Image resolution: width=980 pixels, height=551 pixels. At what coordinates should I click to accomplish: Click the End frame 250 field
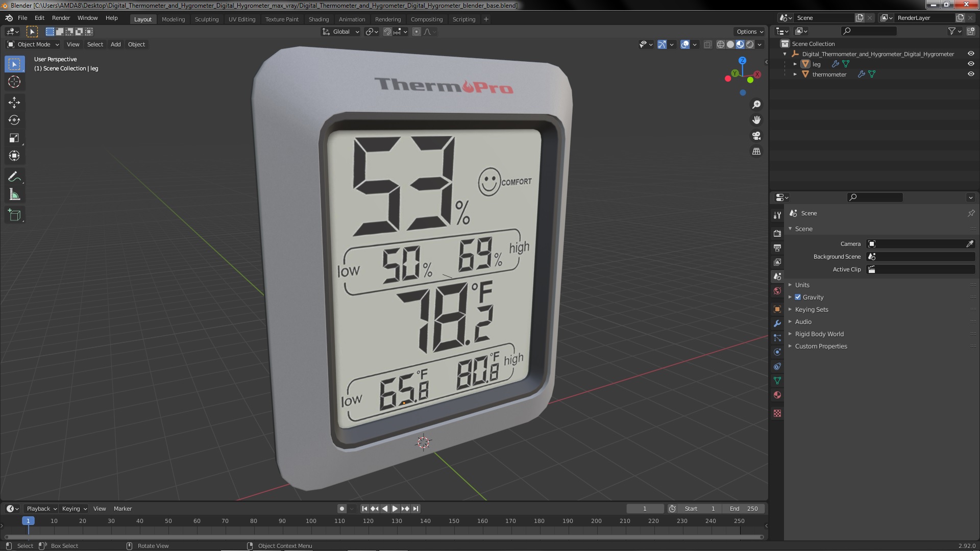tap(744, 509)
